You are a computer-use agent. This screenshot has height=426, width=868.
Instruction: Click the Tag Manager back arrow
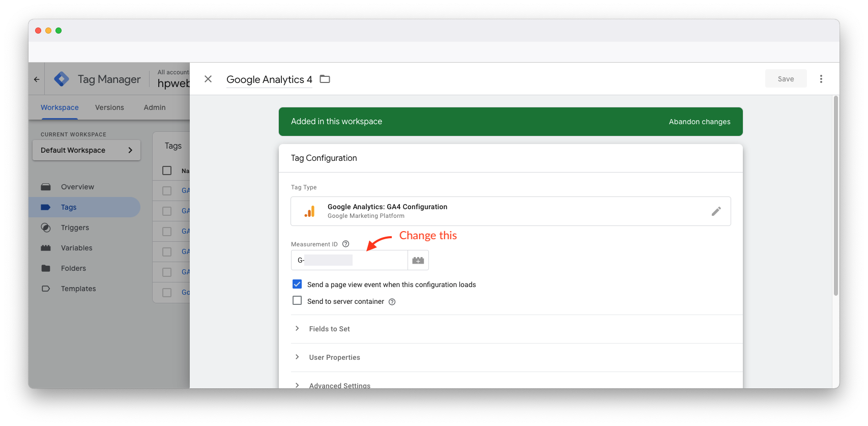[x=37, y=79]
